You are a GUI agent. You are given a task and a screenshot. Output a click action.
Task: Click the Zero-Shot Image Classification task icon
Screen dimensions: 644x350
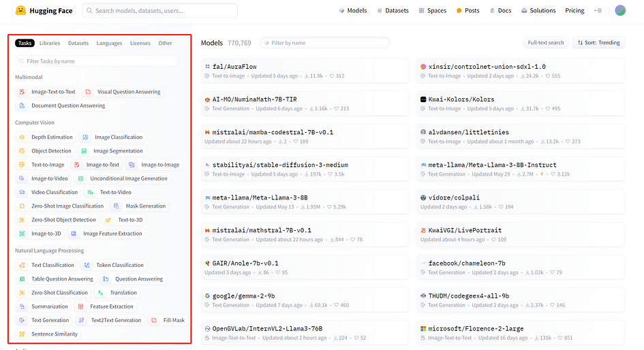pos(22,206)
